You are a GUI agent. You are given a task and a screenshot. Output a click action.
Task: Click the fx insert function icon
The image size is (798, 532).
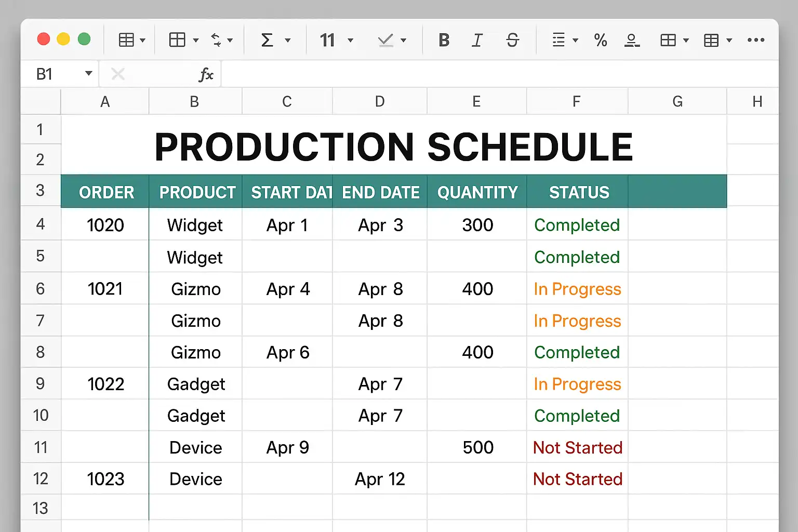coord(206,75)
